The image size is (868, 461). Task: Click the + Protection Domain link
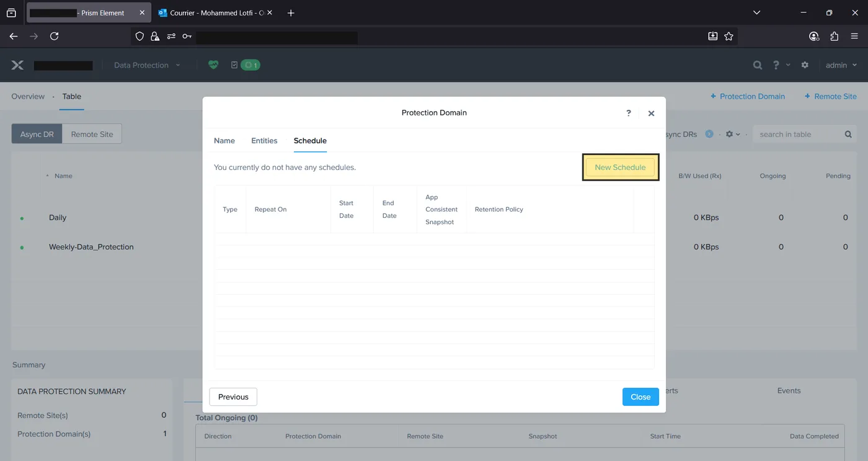point(748,96)
